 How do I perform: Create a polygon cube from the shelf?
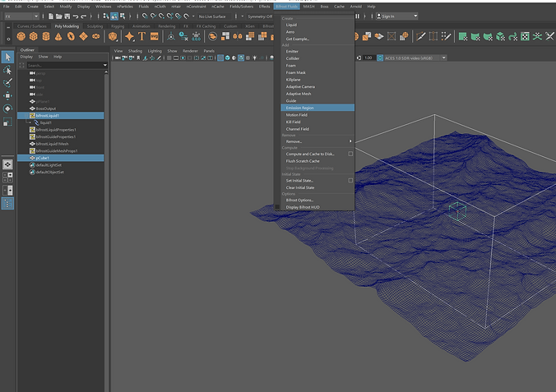pos(34,36)
